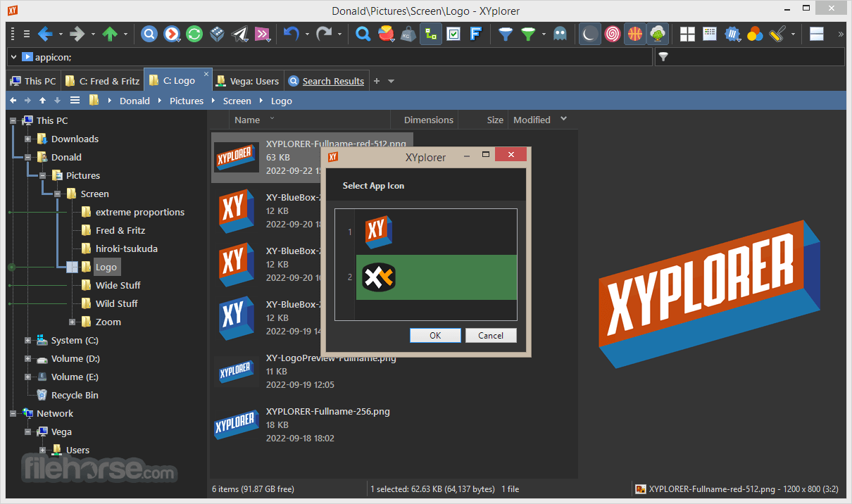Expand the Downloads tree node
The width and height of the screenshot is (852, 504).
click(x=28, y=139)
